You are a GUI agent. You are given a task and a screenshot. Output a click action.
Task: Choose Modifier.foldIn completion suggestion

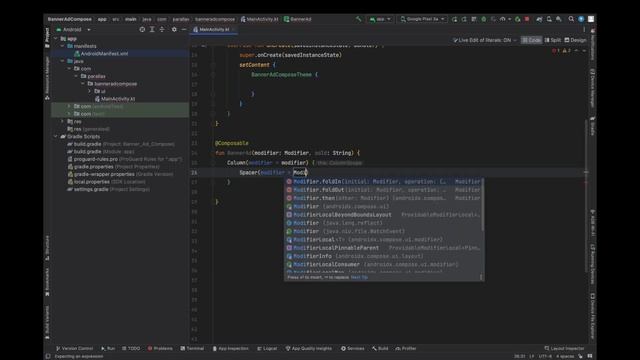click(x=383, y=182)
